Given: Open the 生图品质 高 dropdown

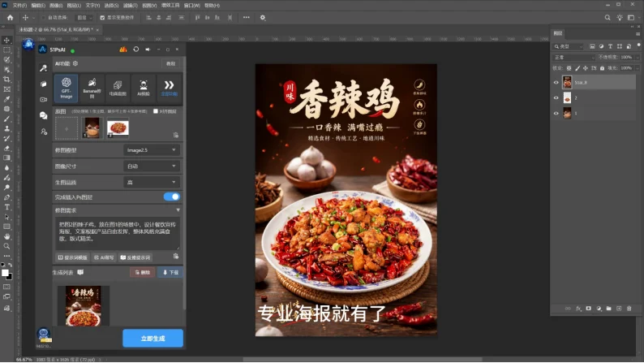Looking at the screenshot, I should (x=152, y=182).
